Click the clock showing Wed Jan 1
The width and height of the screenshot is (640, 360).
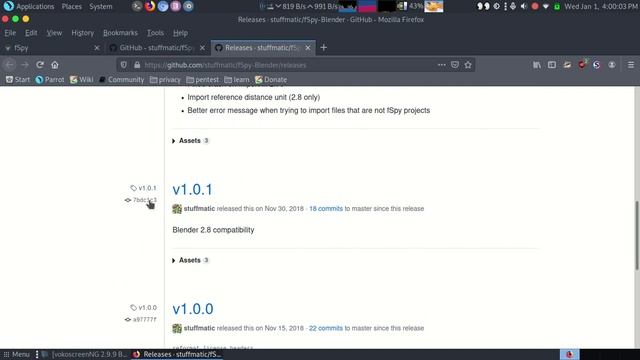(x=601, y=6)
